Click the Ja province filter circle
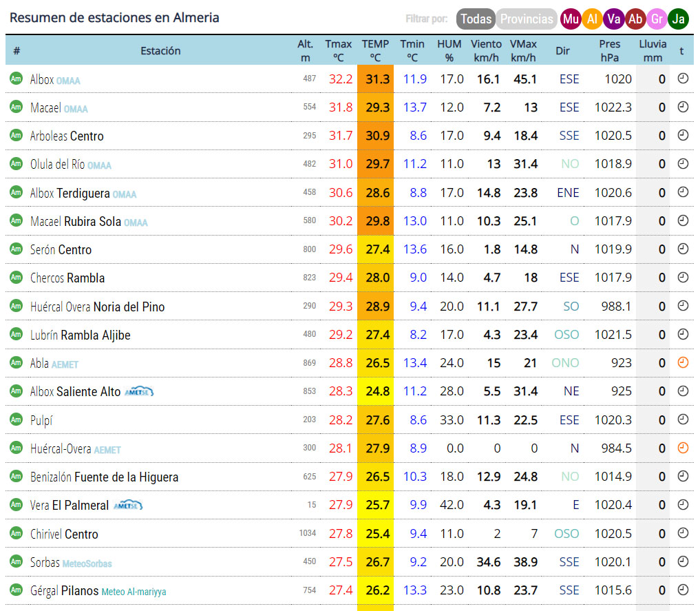The width and height of the screenshot is (700, 611). pyautogui.click(x=679, y=19)
